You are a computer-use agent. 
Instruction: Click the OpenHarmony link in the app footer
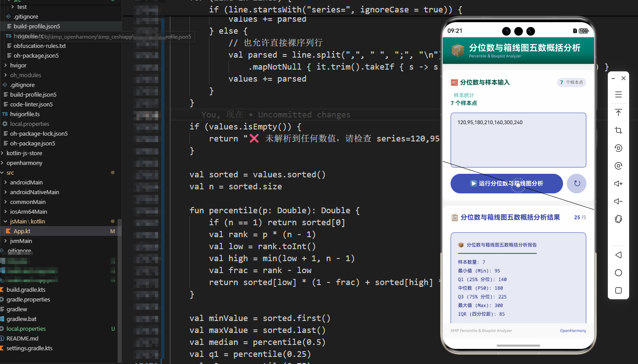pos(573,331)
